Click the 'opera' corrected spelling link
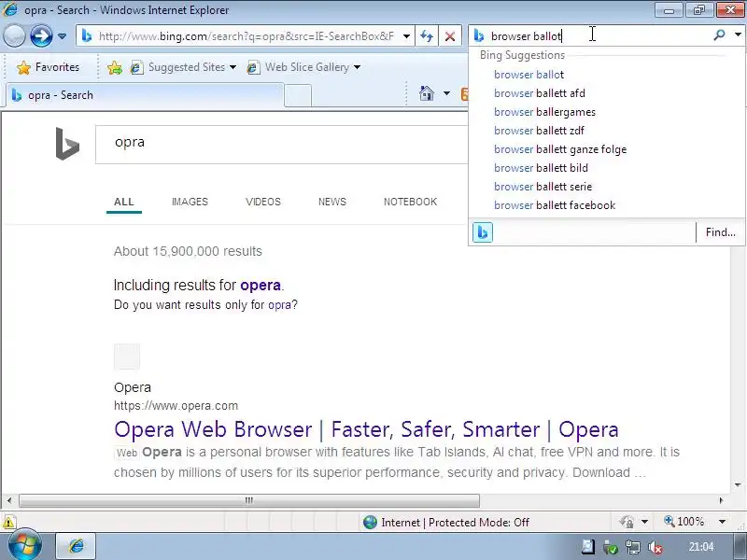747x560 pixels. coord(261,285)
